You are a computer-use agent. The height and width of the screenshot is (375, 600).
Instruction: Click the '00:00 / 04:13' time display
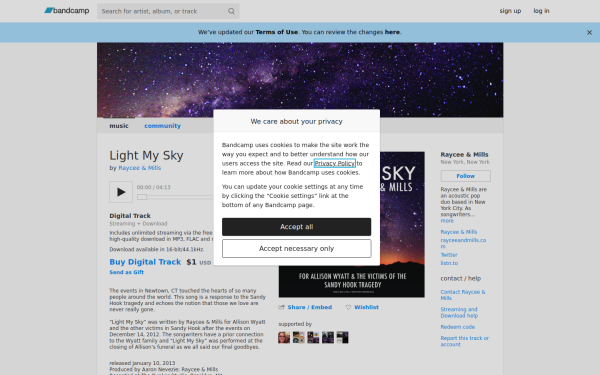[154, 188]
